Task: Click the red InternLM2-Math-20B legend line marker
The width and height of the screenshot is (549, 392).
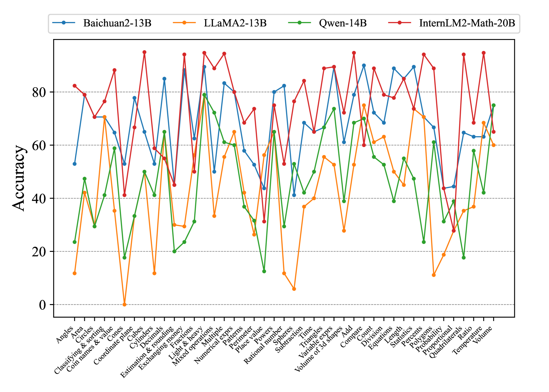Action: [400, 23]
